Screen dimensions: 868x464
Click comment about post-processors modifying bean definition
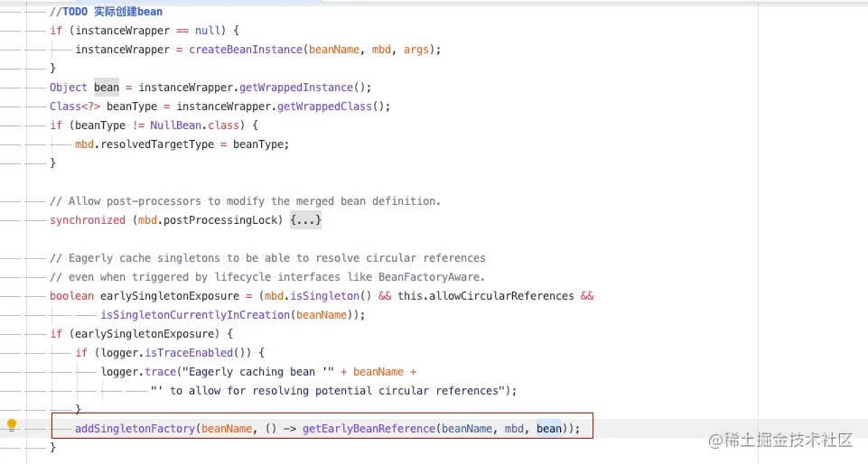click(246, 201)
